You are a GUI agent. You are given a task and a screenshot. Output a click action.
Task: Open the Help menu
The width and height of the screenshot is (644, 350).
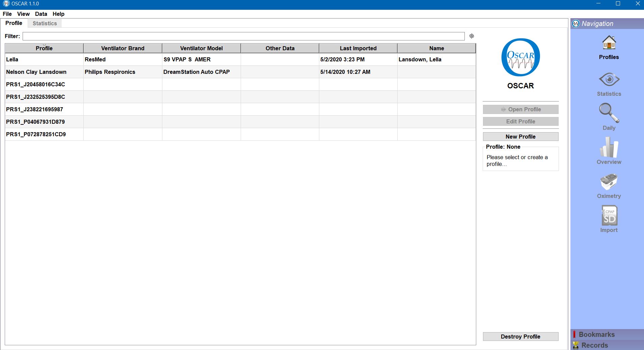tap(58, 14)
